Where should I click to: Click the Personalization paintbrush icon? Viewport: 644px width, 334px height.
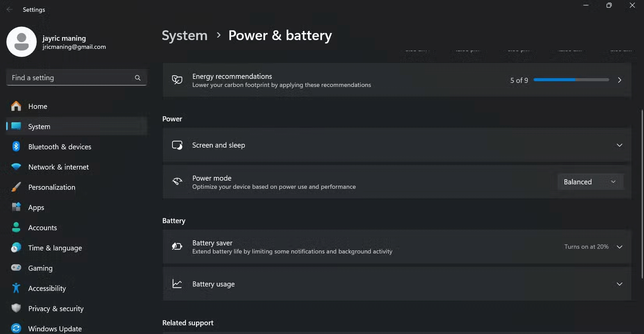16,187
